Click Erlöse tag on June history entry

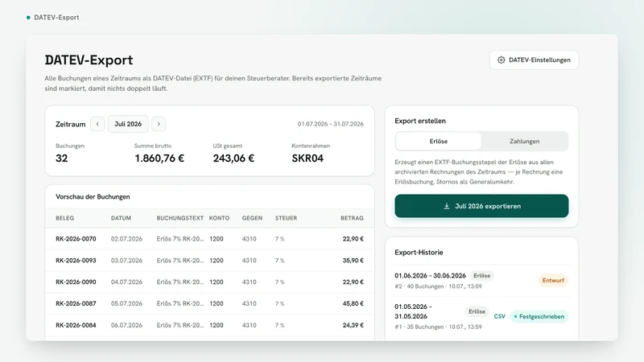[481, 276]
